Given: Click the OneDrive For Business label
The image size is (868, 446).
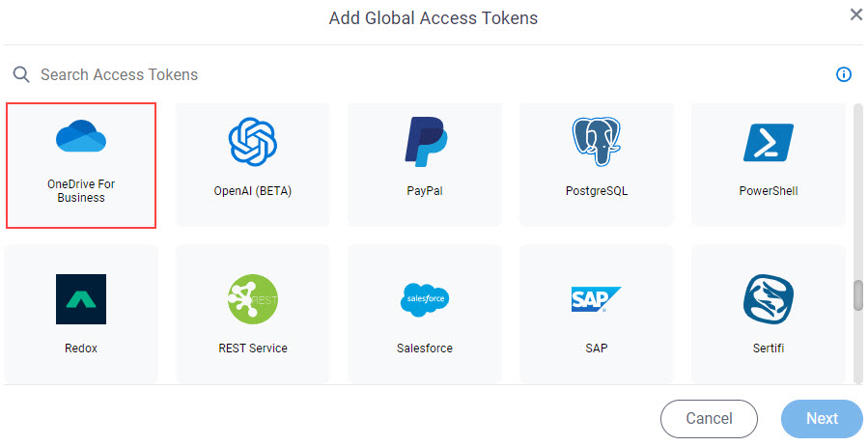Looking at the screenshot, I should [x=81, y=191].
